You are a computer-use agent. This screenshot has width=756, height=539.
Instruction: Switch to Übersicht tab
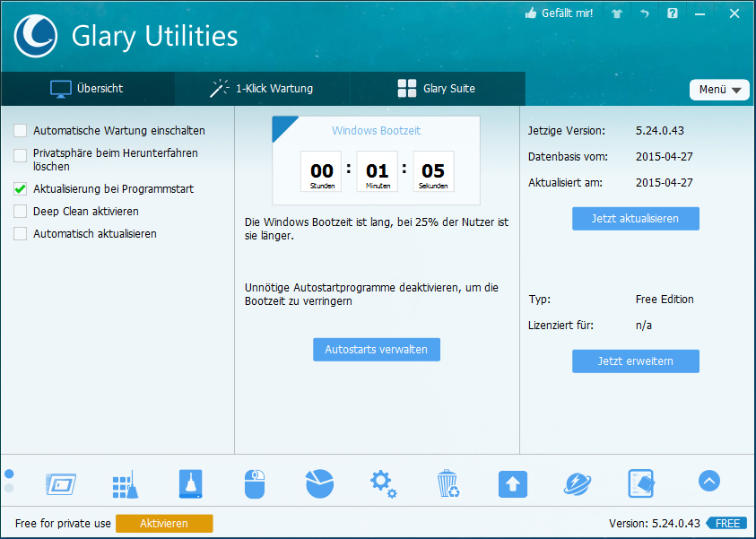pyautogui.click(x=87, y=89)
